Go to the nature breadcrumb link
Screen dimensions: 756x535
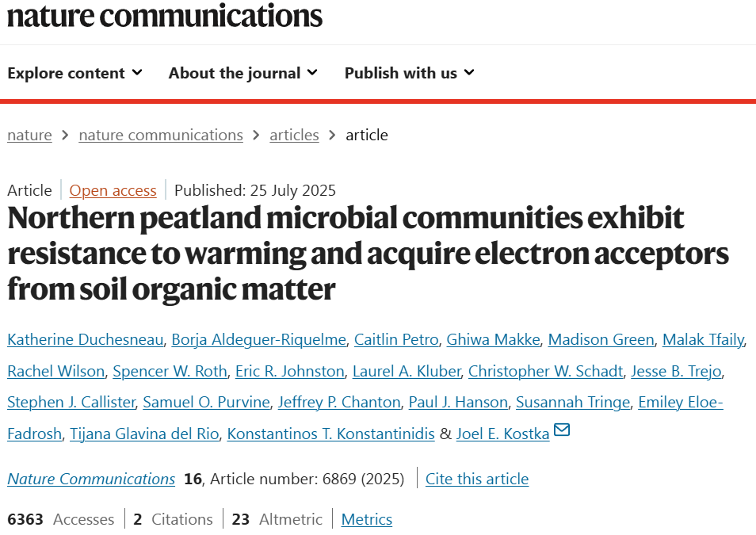coord(29,135)
